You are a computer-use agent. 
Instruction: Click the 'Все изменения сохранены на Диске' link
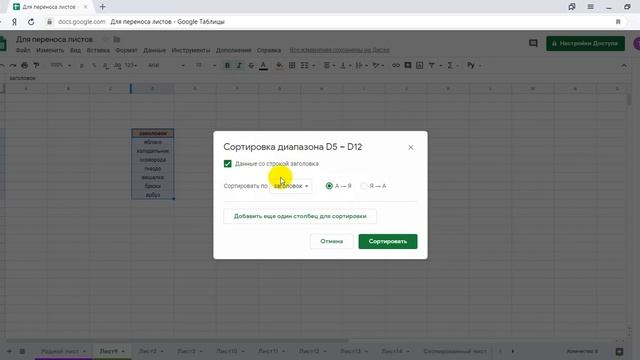[340, 50]
